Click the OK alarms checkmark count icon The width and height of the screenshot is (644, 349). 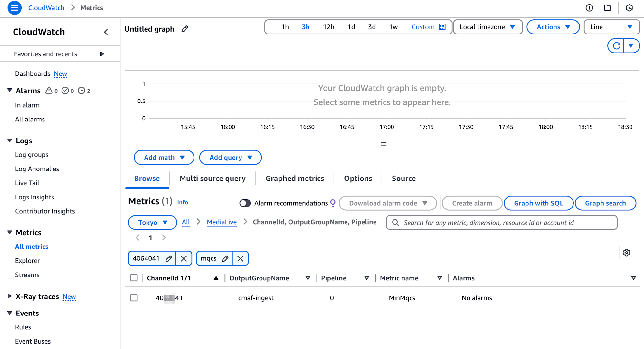(65, 91)
